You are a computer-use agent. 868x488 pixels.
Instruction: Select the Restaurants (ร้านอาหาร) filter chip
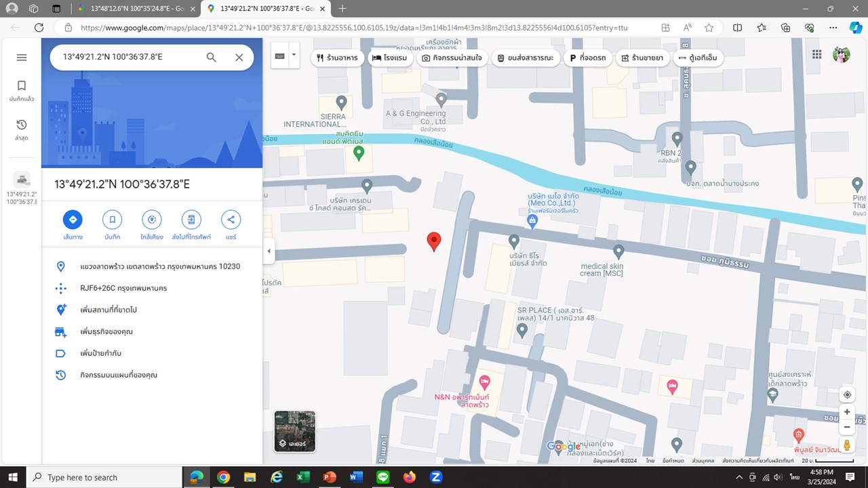tap(338, 58)
